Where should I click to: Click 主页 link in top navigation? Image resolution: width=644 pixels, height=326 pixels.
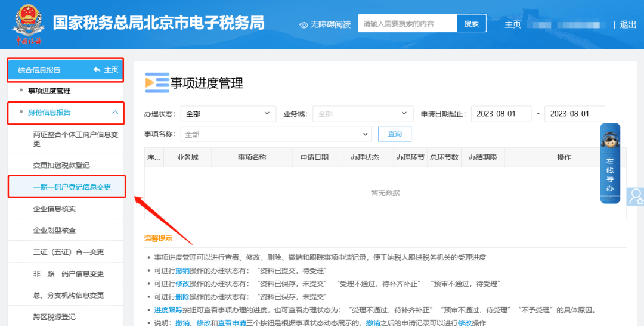pyautogui.click(x=513, y=24)
